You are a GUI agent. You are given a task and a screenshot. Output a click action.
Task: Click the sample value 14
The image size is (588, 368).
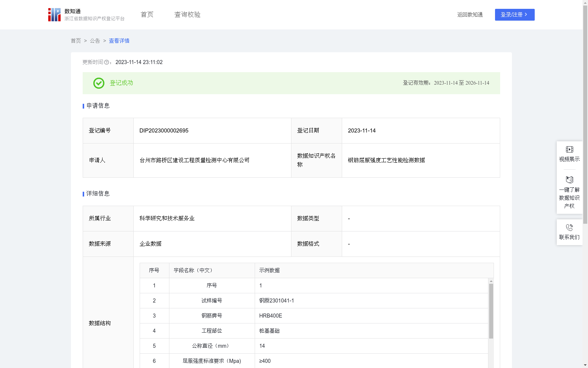coord(262,346)
